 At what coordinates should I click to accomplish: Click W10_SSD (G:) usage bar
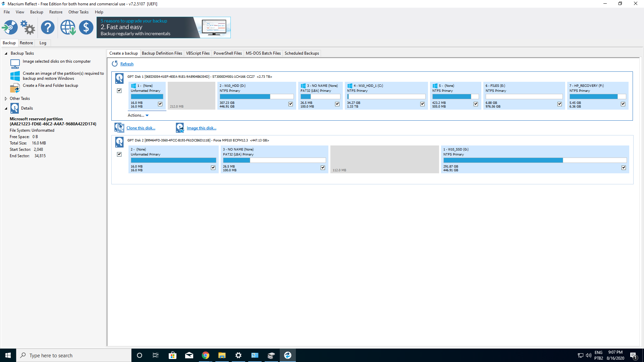coord(535,160)
